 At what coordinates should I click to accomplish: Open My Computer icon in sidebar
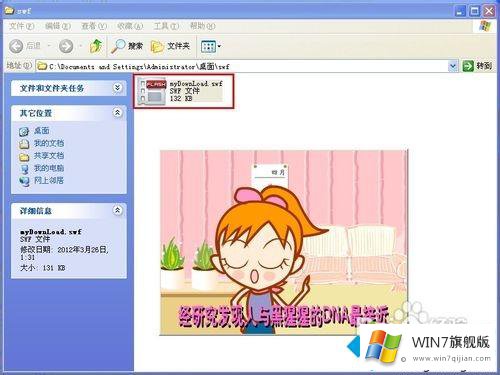24,169
